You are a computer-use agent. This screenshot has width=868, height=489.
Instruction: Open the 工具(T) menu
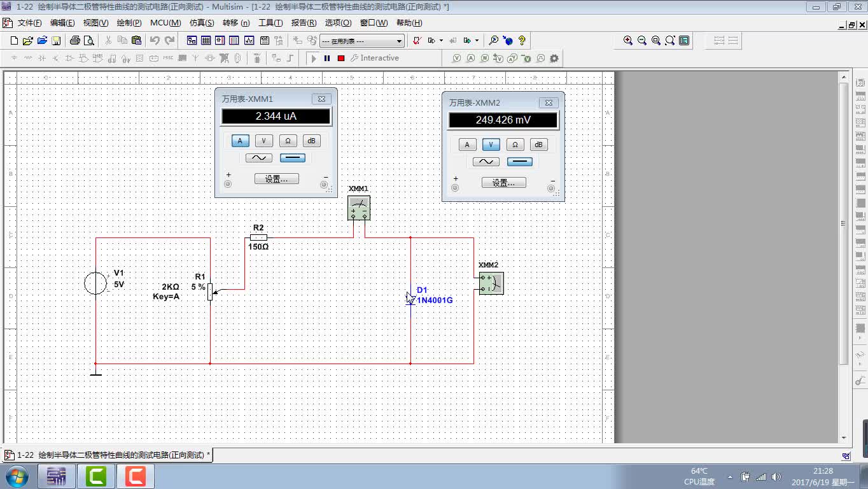pos(270,23)
